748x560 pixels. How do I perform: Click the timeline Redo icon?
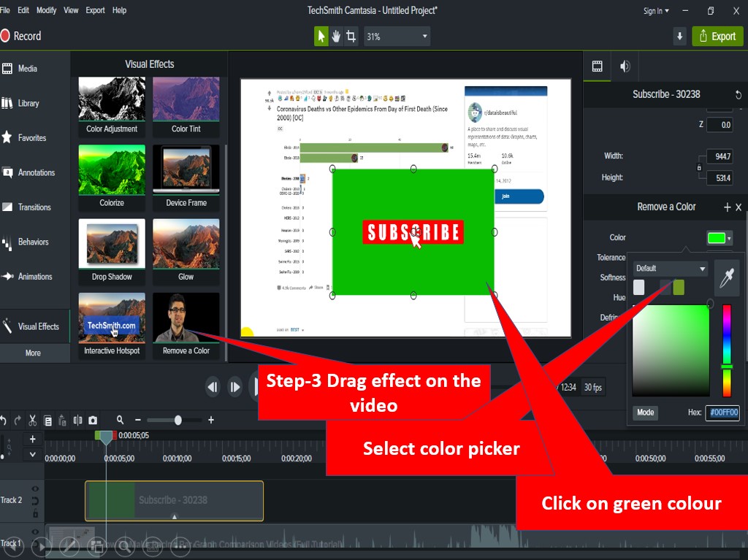(x=18, y=421)
